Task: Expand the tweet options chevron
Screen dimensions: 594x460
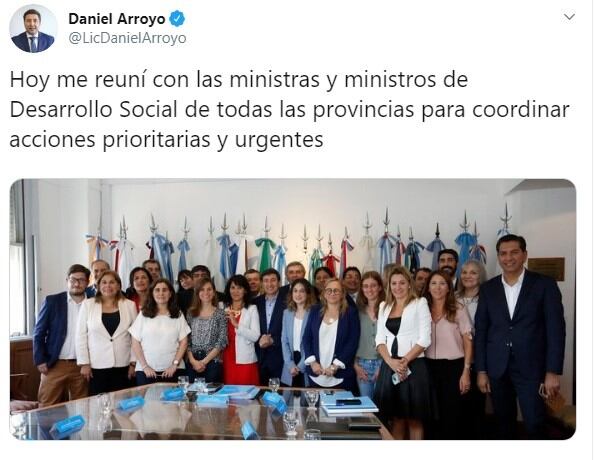Action: pos(569,17)
